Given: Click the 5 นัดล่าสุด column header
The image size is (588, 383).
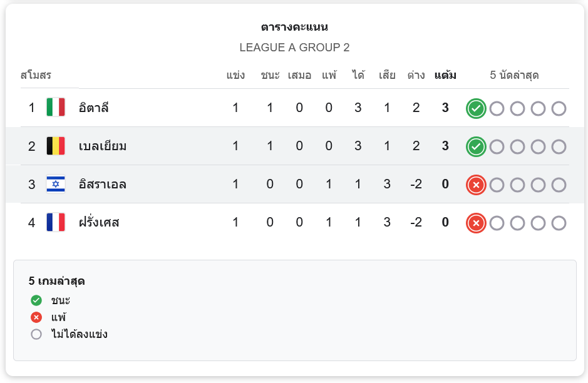Looking at the screenshot, I should click(x=514, y=76).
